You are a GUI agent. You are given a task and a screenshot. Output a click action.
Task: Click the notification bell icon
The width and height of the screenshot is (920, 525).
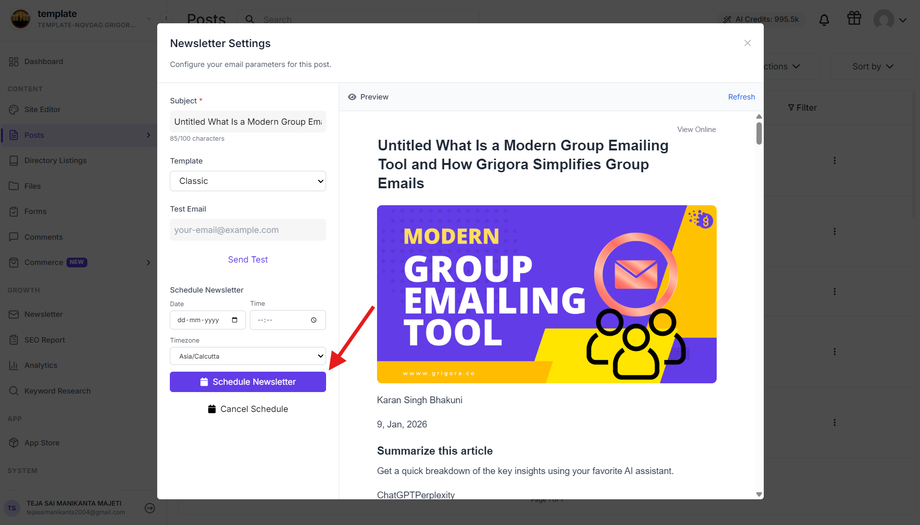point(824,20)
